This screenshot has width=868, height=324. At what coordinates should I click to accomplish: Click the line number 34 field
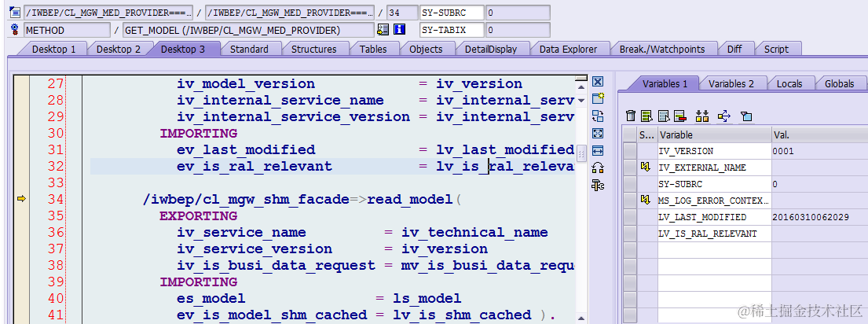[x=402, y=12]
